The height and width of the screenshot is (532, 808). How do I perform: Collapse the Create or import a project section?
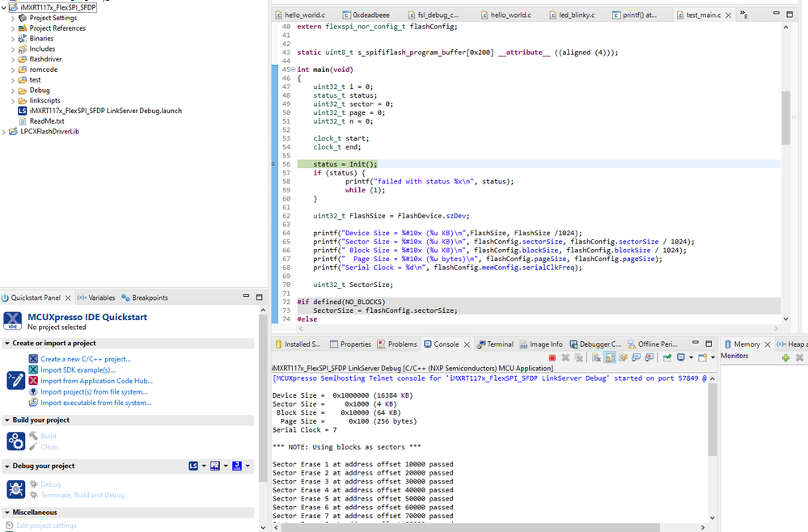tap(7, 343)
